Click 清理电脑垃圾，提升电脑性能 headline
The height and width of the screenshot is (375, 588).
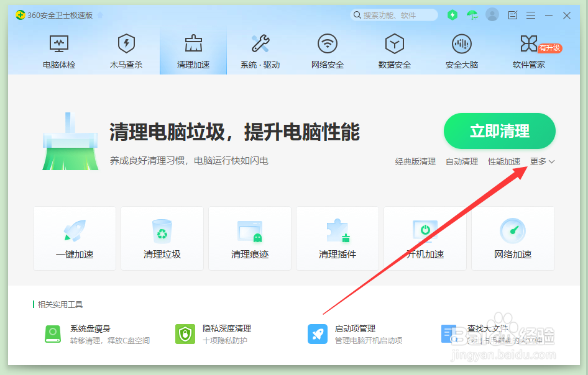pyautogui.click(x=235, y=132)
